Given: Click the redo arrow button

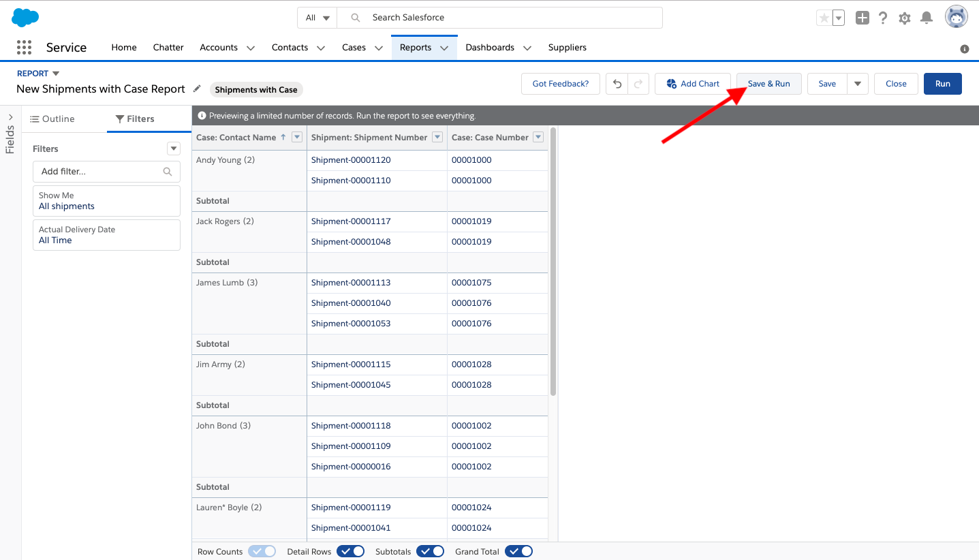Looking at the screenshot, I should coord(638,84).
